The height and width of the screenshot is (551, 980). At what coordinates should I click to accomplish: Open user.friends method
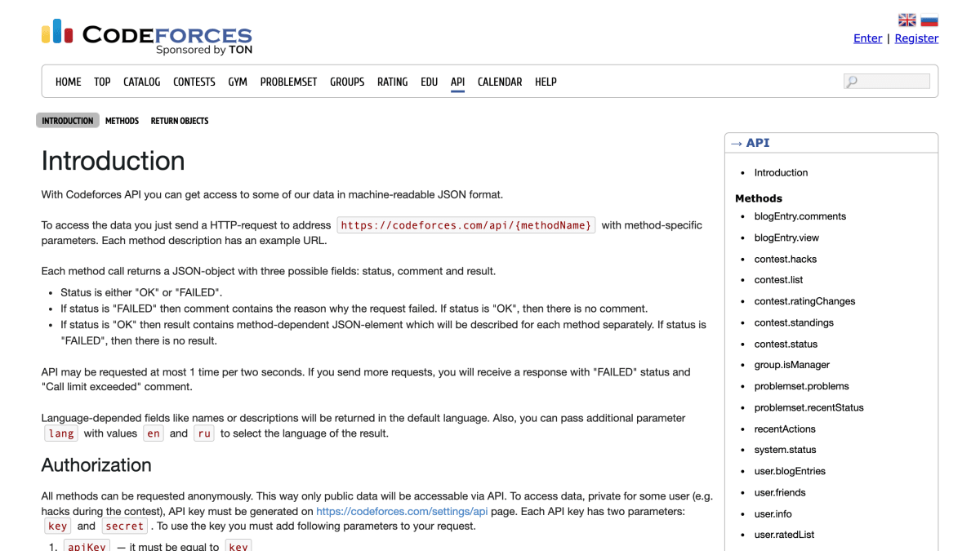pyautogui.click(x=780, y=492)
